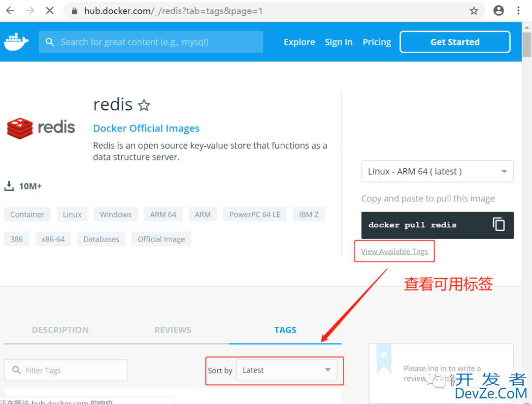Click the ARM 64 architecture chip
The image size is (532, 404).
[163, 215]
